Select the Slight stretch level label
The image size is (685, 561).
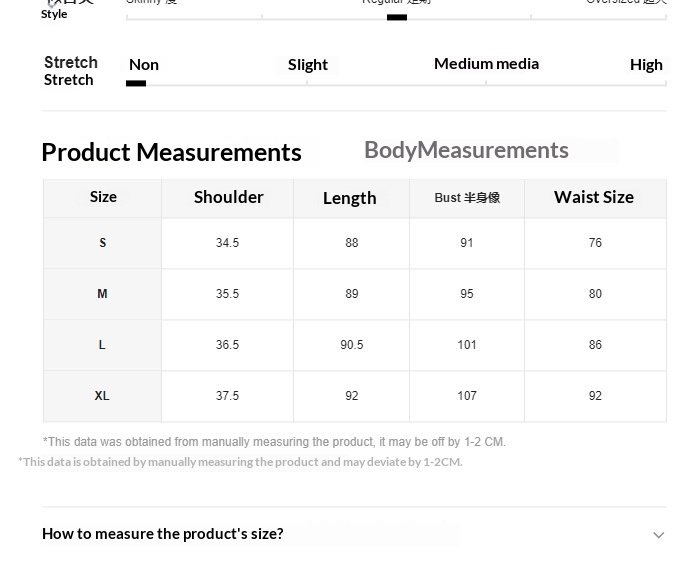click(x=307, y=65)
